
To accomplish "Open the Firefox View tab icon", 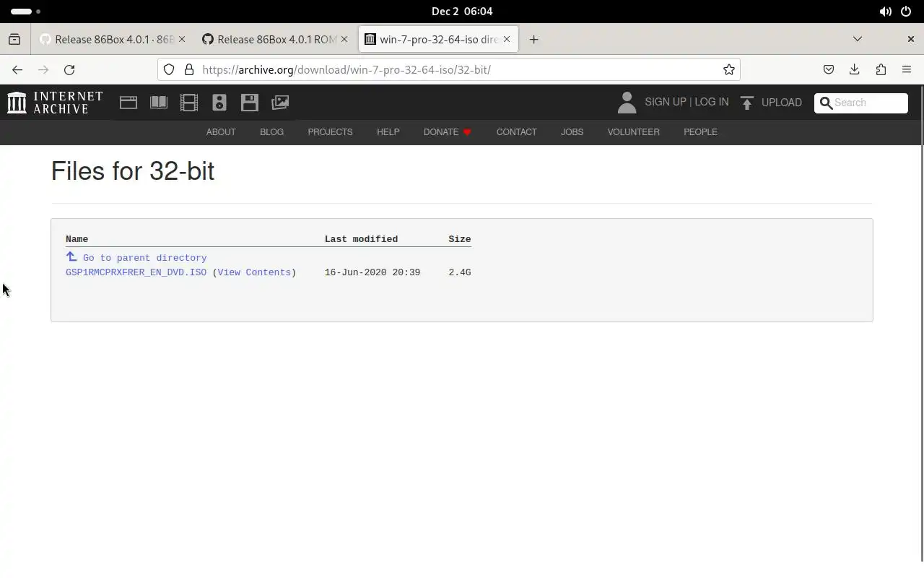I will pyautogui.click(x=14, y=39).
